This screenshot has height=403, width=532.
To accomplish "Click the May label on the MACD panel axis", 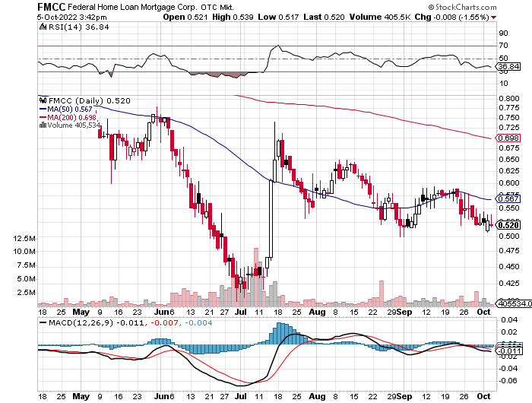I will pyautogui.click(x=81, y=396).
